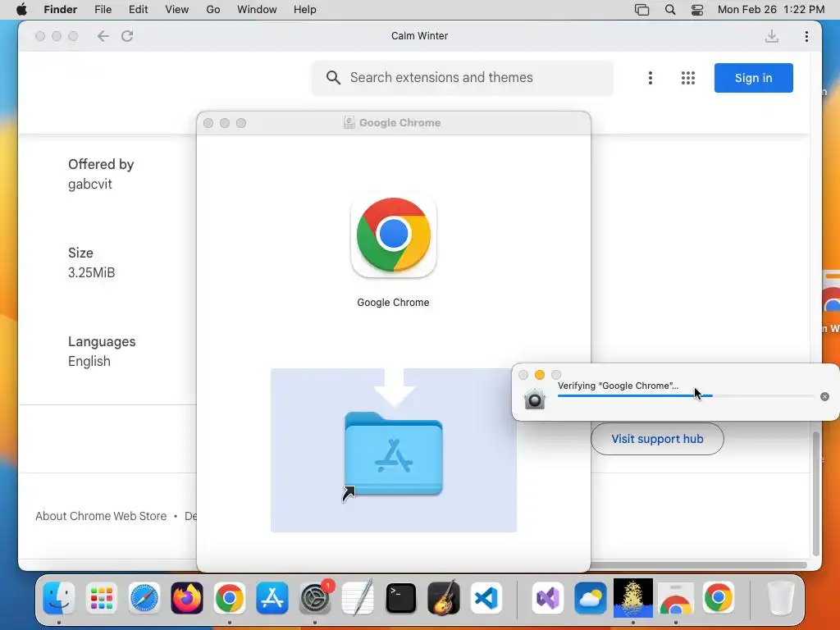840x630 pixels.
Task: Cancel verifying Google Chrome with the x button
Action: 824,396
